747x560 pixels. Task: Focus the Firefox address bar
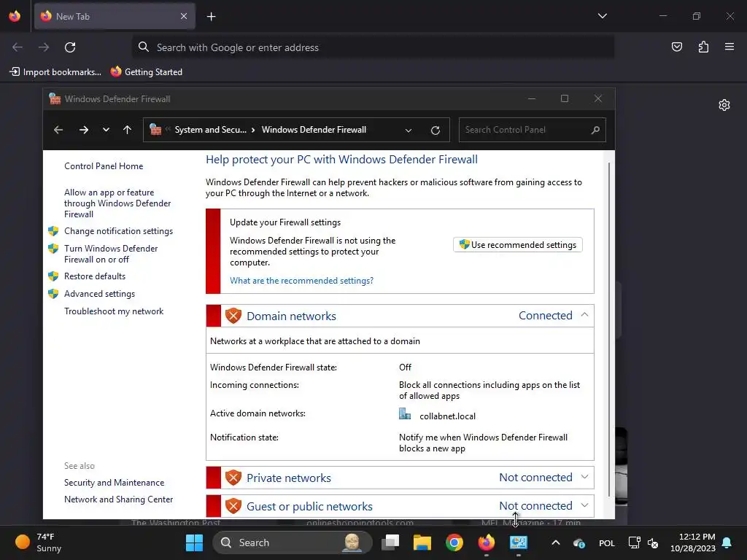tap(373, 47)
